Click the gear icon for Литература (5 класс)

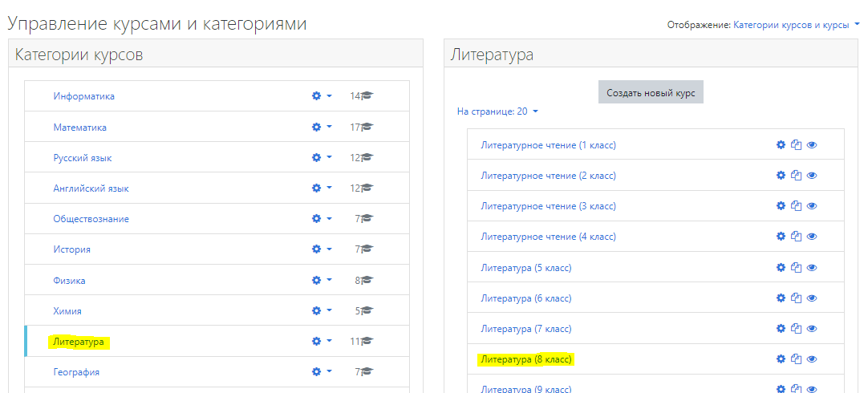pyautogui.click(x=781, y=268)
